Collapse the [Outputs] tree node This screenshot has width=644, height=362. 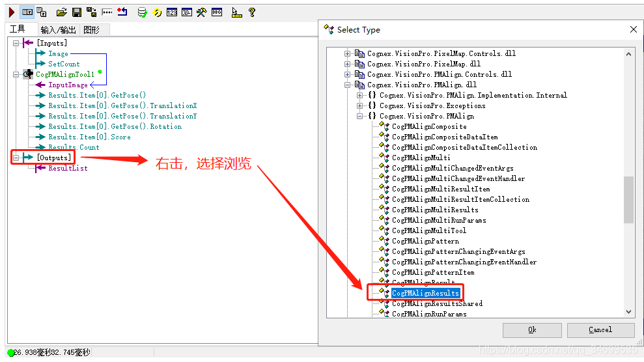16,158
